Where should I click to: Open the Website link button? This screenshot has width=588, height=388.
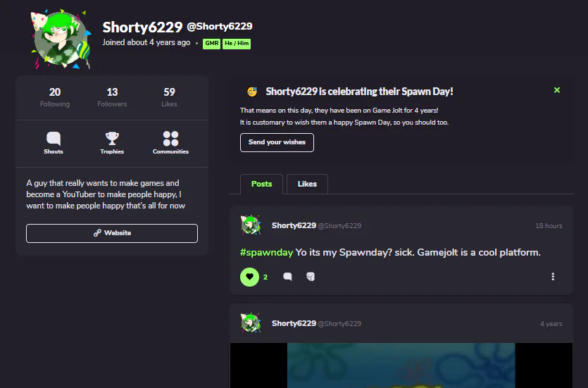point(112,233)
